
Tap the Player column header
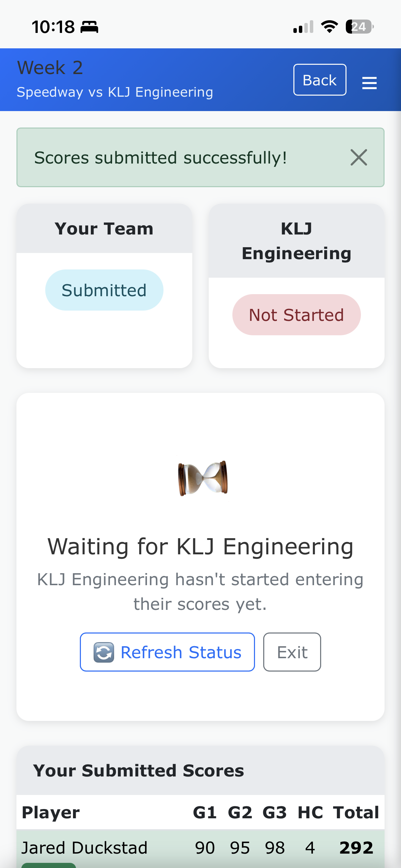click(x=51, y=812)
